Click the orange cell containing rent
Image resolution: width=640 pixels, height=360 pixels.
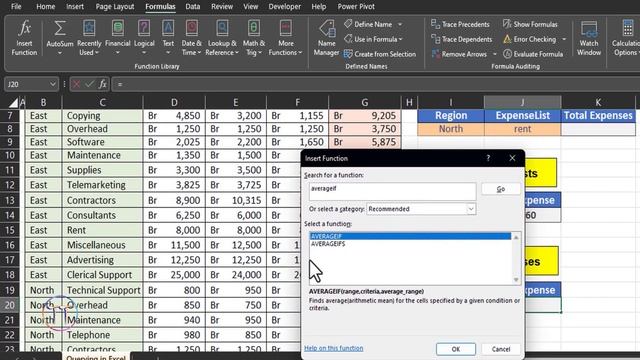522,129
